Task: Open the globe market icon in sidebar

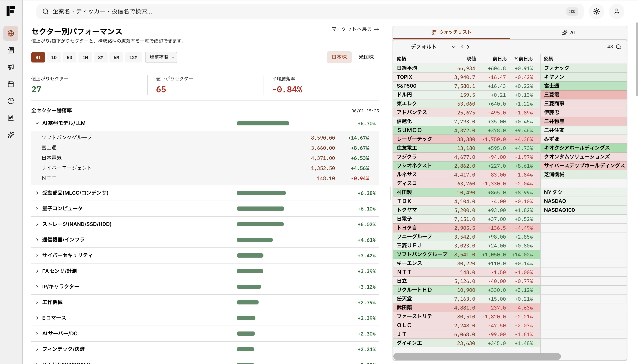Action: tap(11, 33)
